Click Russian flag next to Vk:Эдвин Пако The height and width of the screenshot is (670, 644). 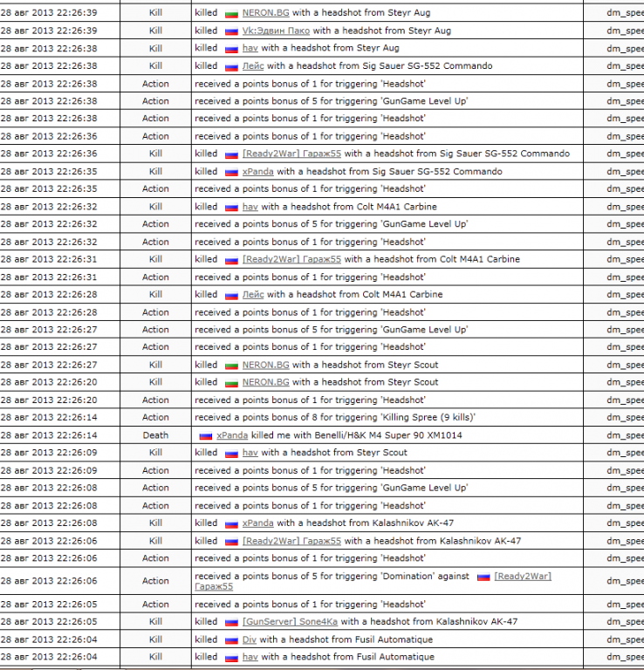[x=231, y=31]
